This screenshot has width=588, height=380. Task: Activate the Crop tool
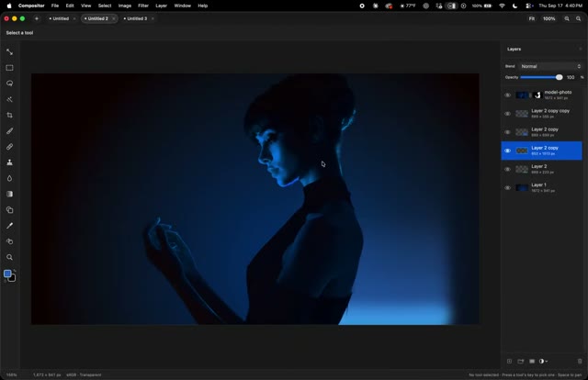(10, 115)
